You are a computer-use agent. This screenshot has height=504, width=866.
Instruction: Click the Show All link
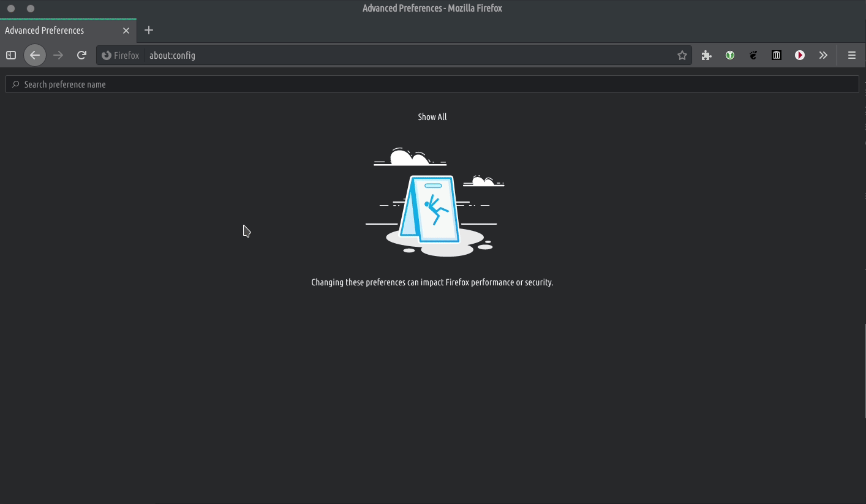[432, 117]
